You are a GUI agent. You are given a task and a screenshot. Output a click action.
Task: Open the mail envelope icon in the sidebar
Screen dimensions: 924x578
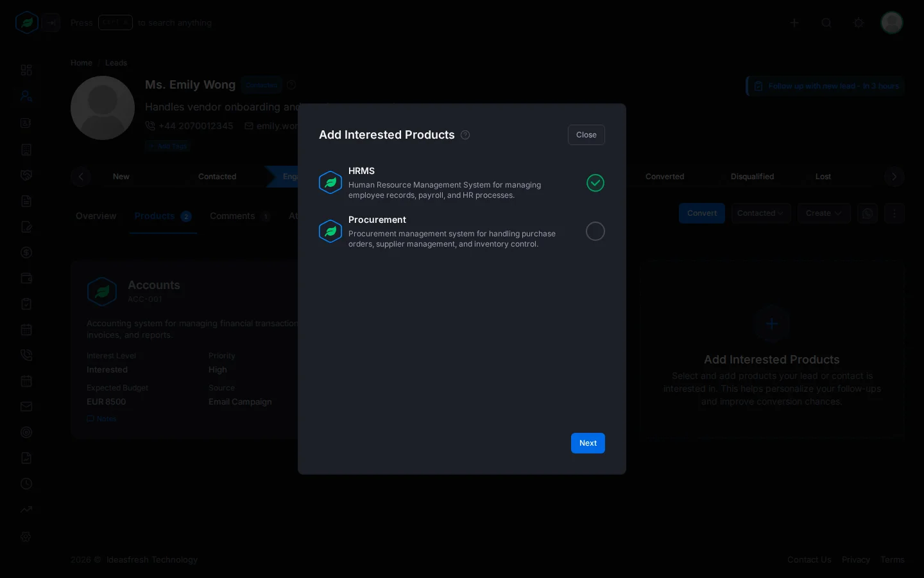pyautogui.click(x=26, y=407)
